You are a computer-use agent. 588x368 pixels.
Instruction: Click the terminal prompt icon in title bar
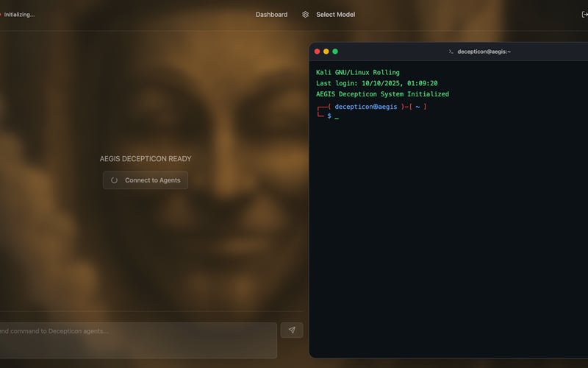[x=451, y=52]
